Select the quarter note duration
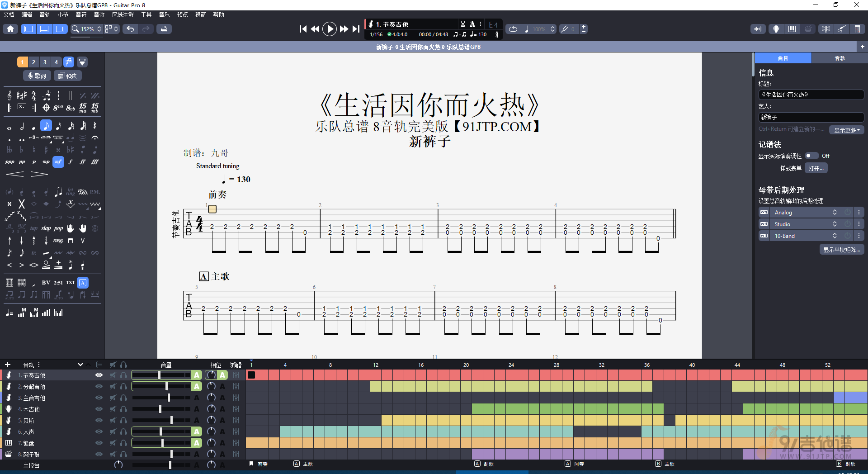 (x=34, y=126)
